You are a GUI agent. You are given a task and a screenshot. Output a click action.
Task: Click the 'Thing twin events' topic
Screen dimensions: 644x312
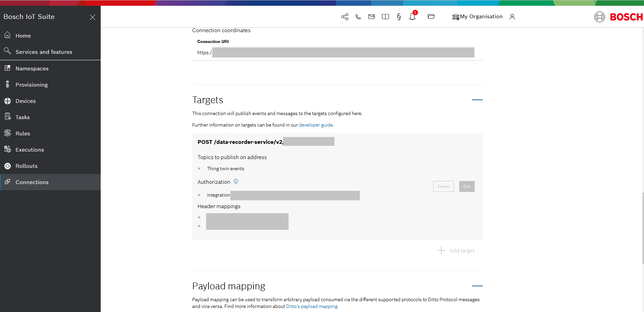(225, 169)
